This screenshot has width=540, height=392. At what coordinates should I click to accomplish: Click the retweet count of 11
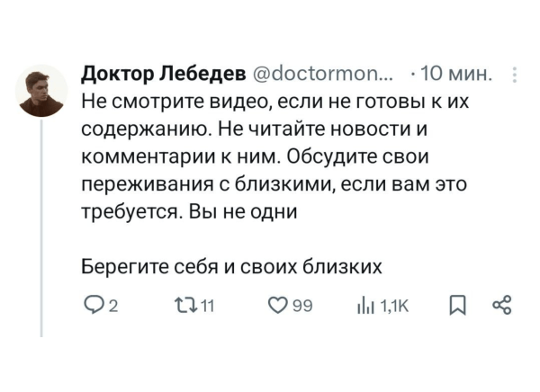click(x=204, y=309)
